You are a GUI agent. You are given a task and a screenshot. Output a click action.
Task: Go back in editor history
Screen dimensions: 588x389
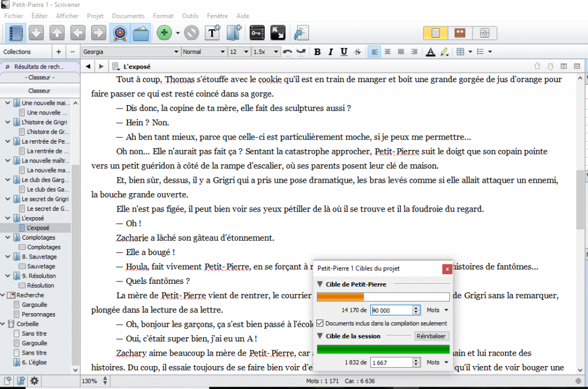(88, 67)
